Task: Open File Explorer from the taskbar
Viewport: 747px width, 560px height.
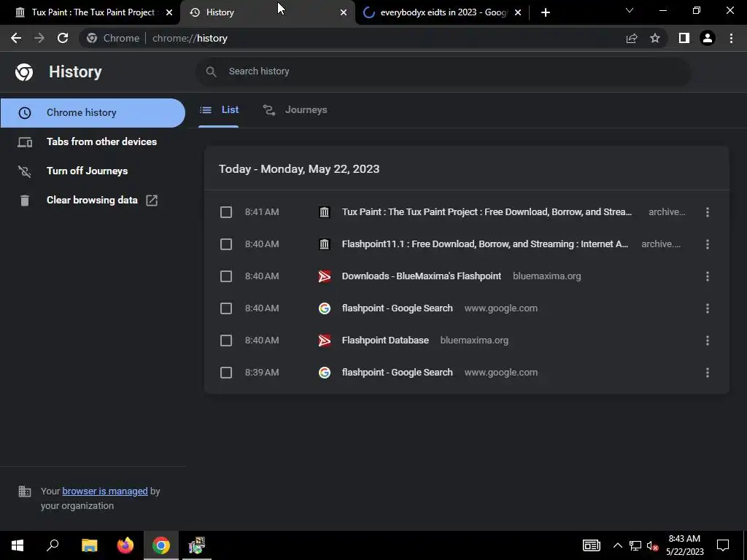Action: coord(89,545)
